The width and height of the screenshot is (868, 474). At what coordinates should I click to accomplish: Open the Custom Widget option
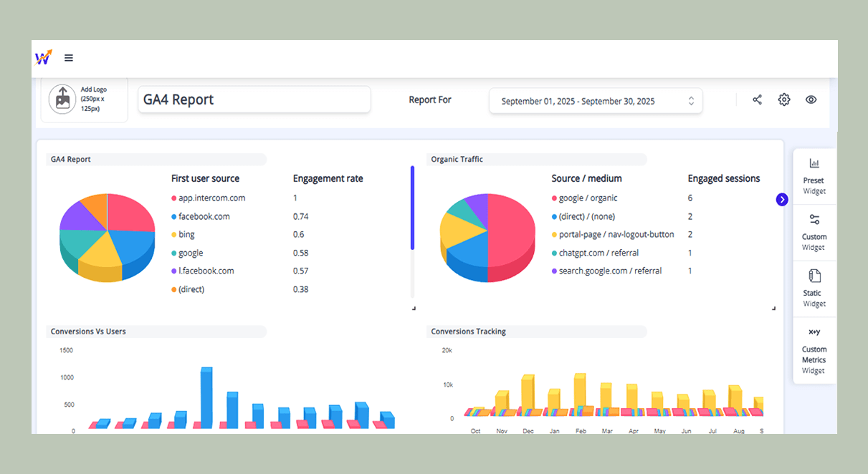pos(814,233)
